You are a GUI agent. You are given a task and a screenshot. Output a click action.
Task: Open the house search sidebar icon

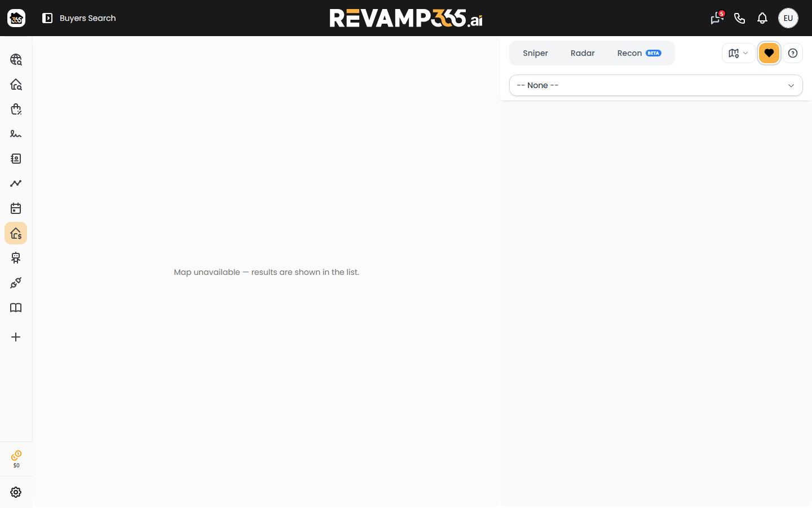point(16,84)
